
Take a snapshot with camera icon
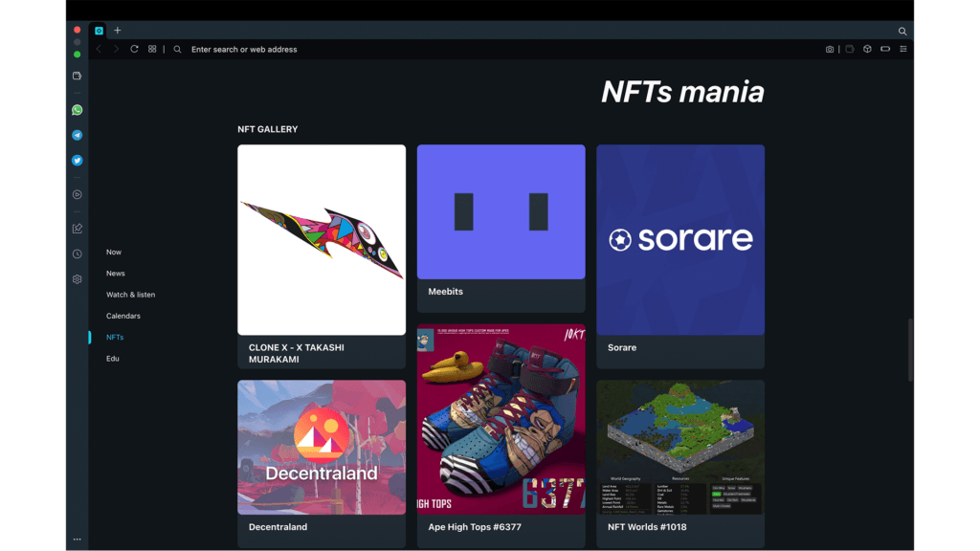(x=830, y=50)
